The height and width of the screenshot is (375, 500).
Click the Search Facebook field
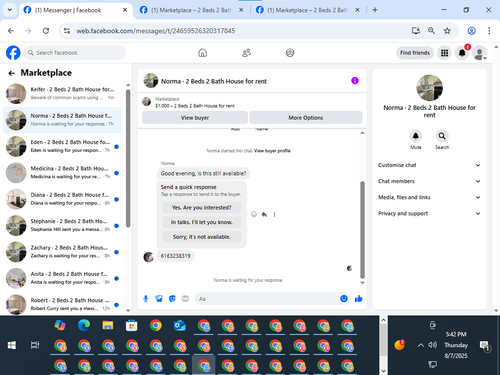pos(75,53)
